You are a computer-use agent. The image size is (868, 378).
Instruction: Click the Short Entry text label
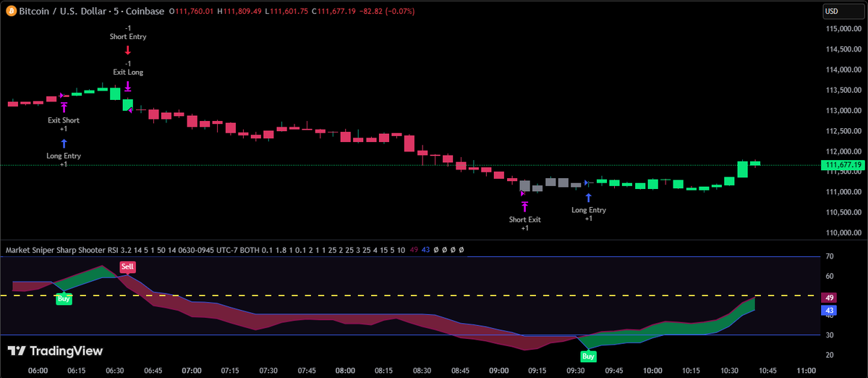[128, 36]
